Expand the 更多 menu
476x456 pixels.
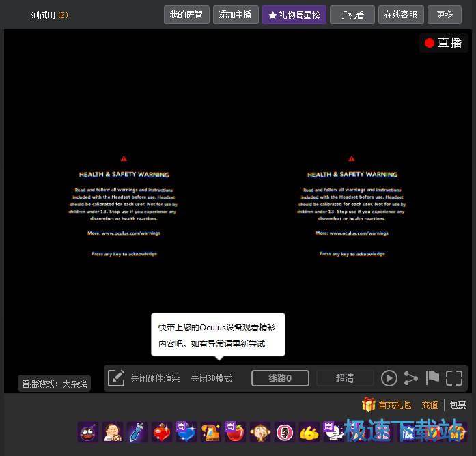point(445,14)
